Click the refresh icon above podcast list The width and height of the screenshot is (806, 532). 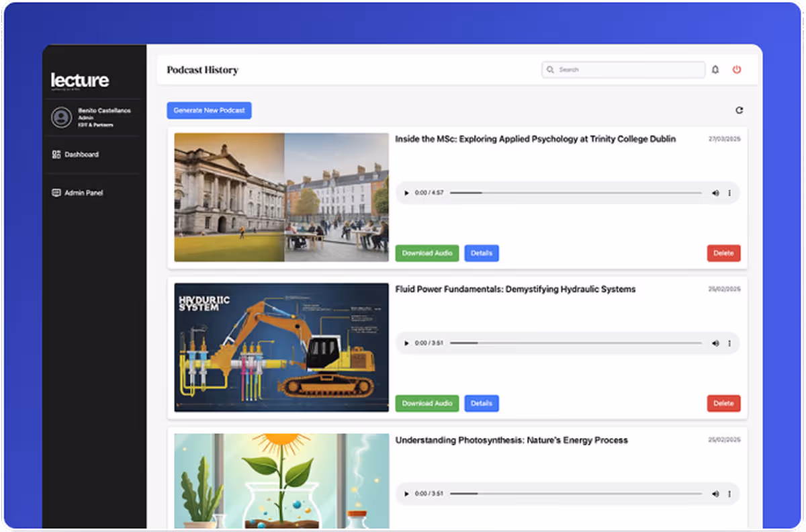coord(740,110)
